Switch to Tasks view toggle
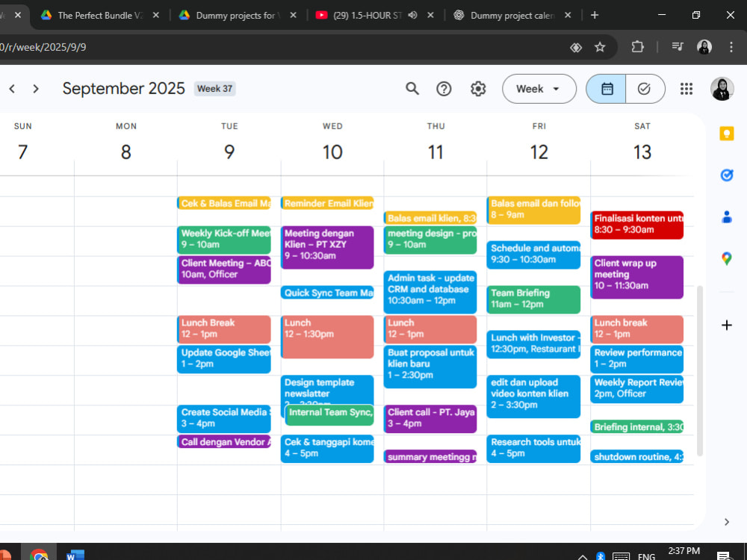Viewport: 747px width, 560px height. pyautogui.click(x=645, y=89)
